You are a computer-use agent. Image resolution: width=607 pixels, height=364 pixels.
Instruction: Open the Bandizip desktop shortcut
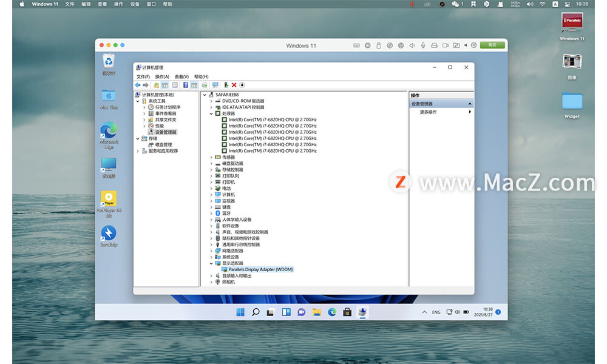coord(109,236)
